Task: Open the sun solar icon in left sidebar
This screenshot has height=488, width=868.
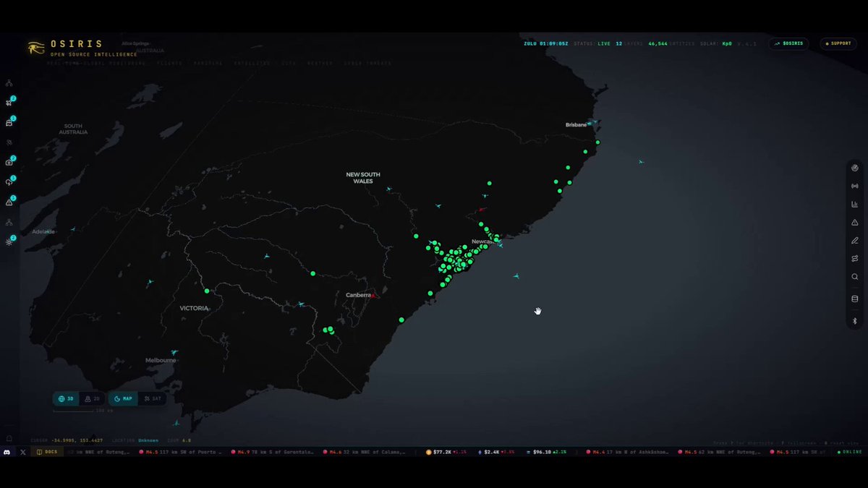Action: pos(9,242)
